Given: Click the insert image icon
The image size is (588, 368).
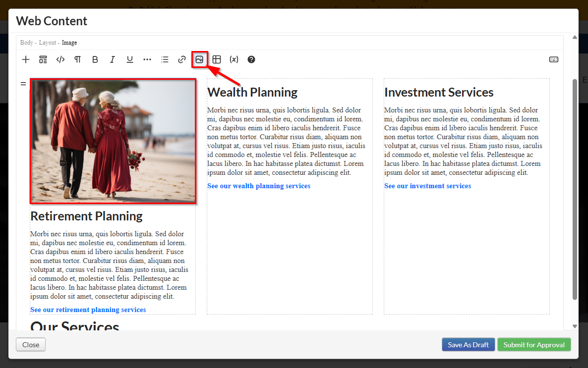Looking at the screenshot, I should point(199,59).
